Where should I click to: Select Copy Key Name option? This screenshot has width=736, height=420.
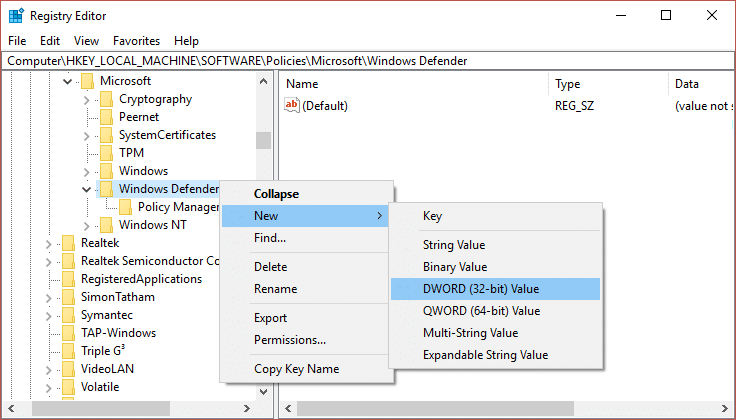pyautogui.click(x=295, y=369)
